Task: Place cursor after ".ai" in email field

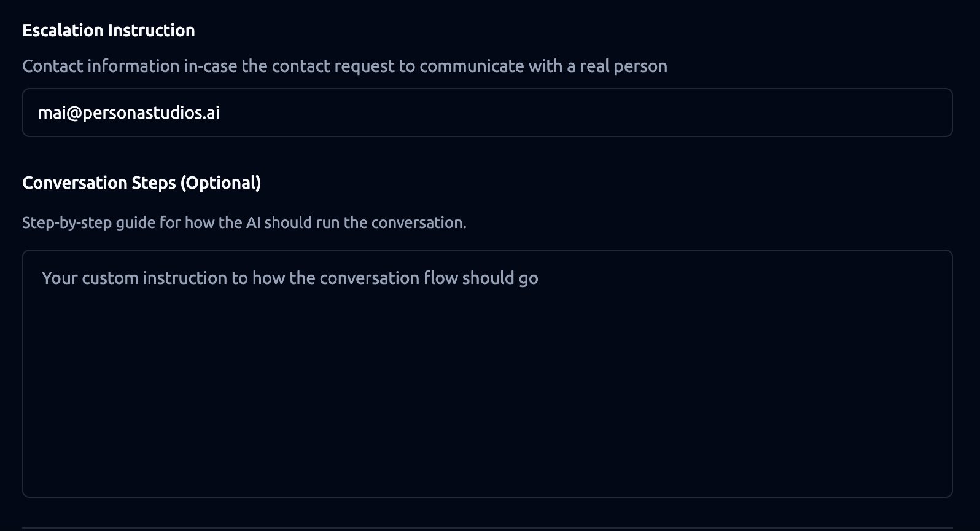Action: coord(220,113)
